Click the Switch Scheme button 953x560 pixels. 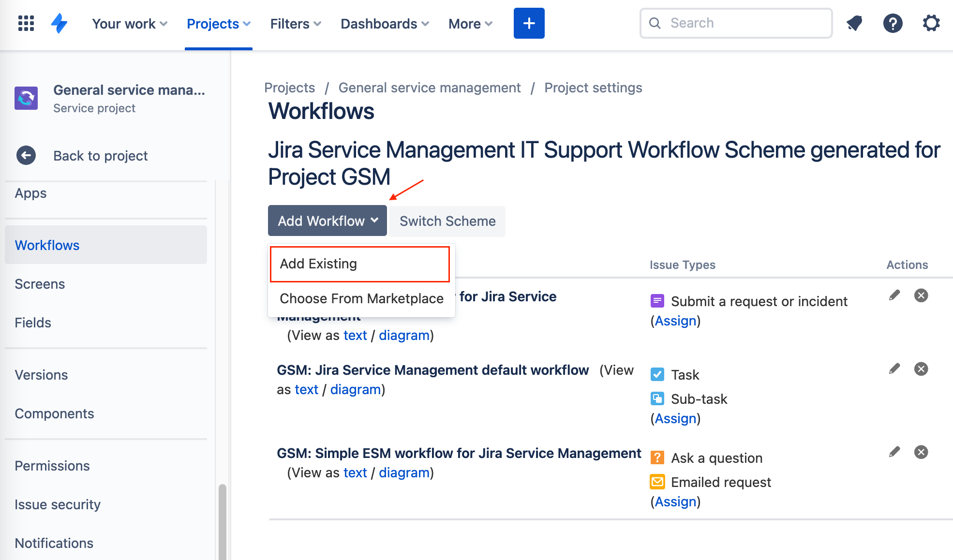[447, 221]
